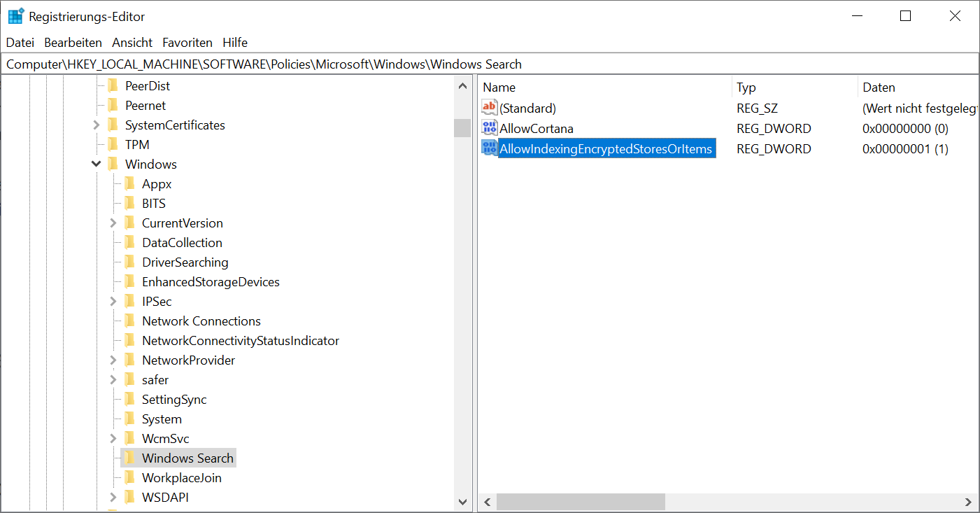Click the 0x00000001 (1) data cell
The width and height of the screenshot is (980, 513).
click(905, 149)
